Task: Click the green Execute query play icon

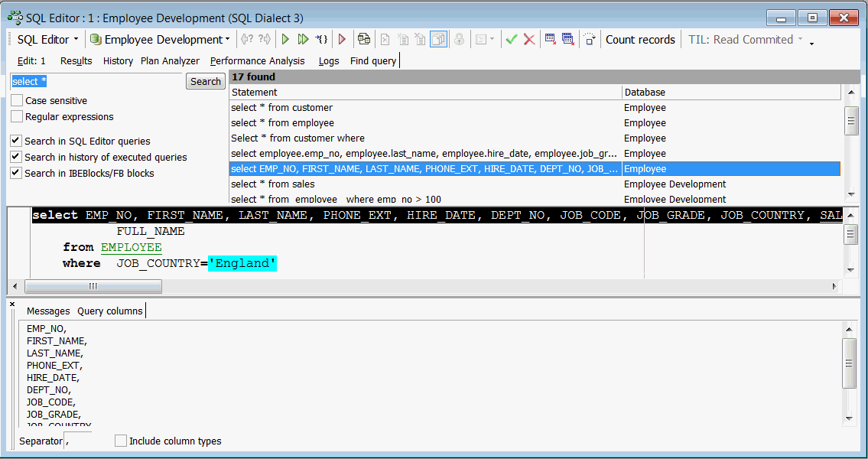Action: (285, 40)
